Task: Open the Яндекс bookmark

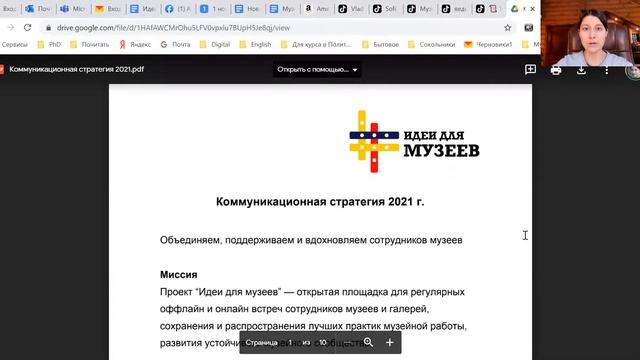Action: (x=135, y=44)
